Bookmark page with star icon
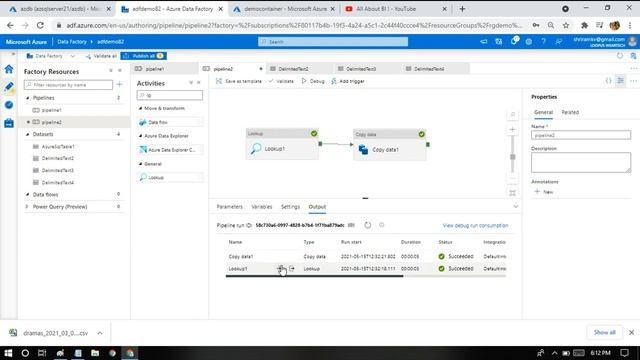This screenshot has width=640, height=360. click(566, 25)
